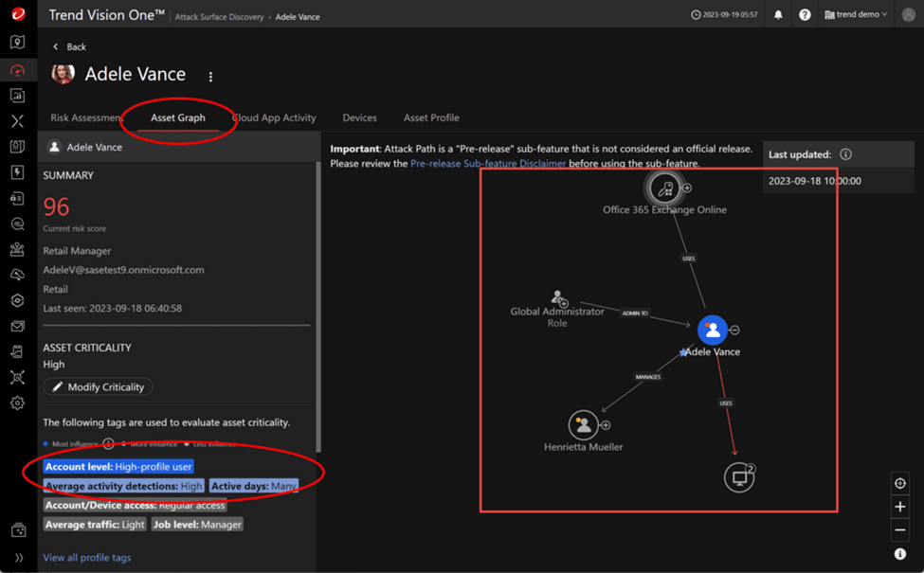Click the recenter graph target button
This screenshot has height=573, width=924.
[x=900, y=483]
